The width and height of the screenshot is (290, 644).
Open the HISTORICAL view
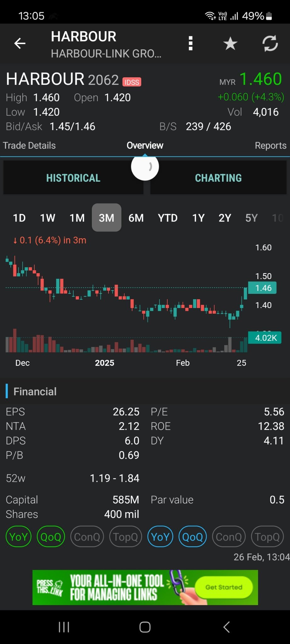(73, 178)
